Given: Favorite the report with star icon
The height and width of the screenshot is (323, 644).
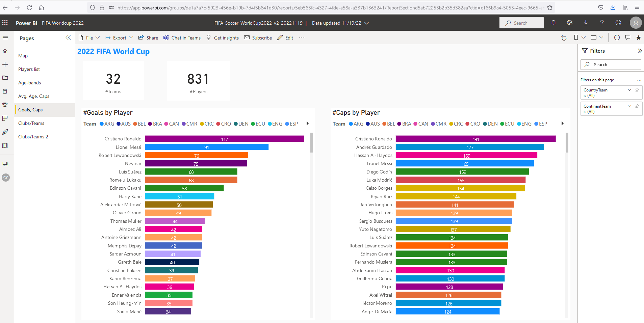Looking at the screenshot, I should click(638, 37).
